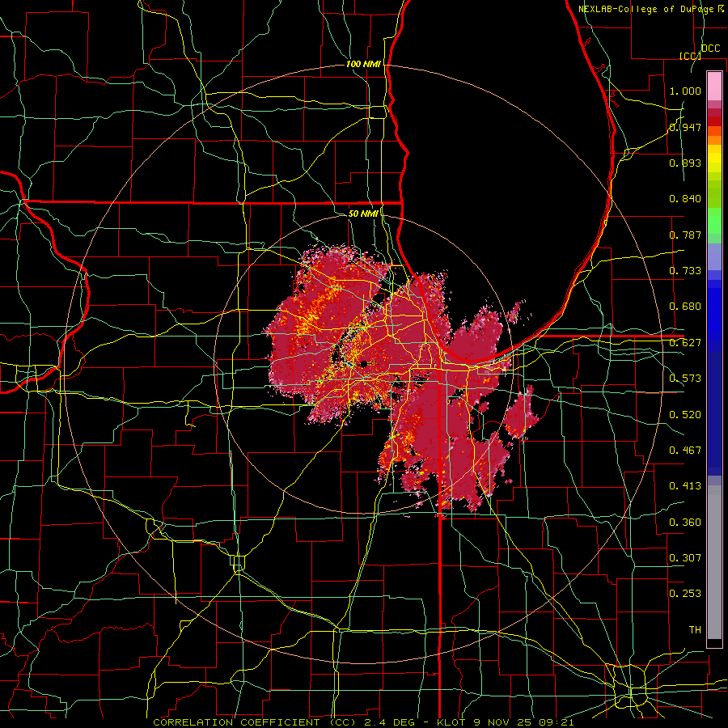Click the 0.680 value on the color scale
This screenshot has width=728, height=728.
coord(685,307)
